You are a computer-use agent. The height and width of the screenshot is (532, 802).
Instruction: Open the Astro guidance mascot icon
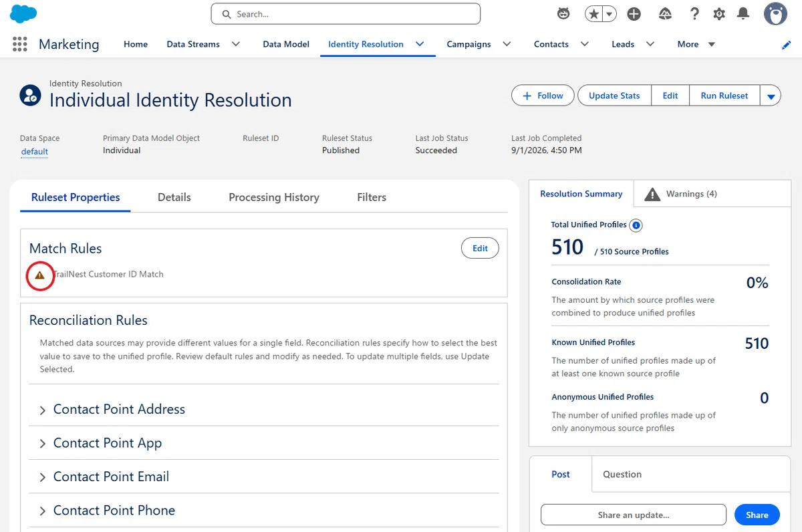tap(564, 14)
